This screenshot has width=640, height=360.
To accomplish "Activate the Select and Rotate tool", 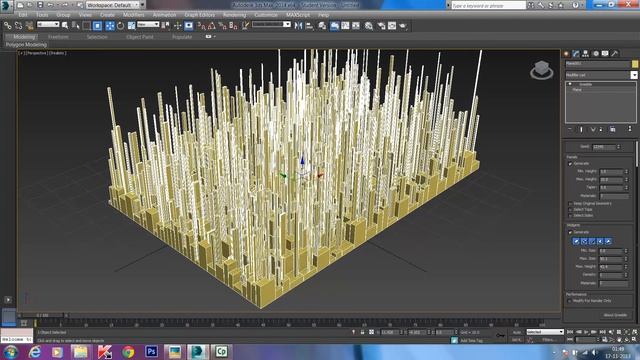I will [x=121, y=26].
